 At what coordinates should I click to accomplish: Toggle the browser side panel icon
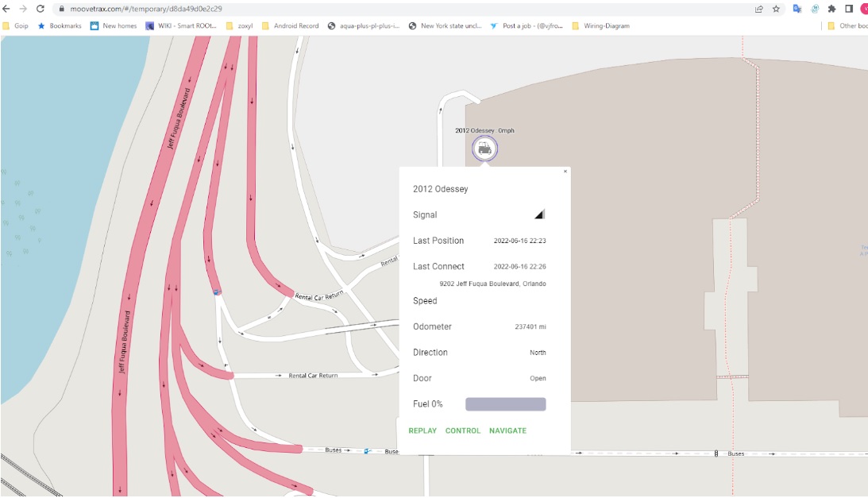point(849,9)
